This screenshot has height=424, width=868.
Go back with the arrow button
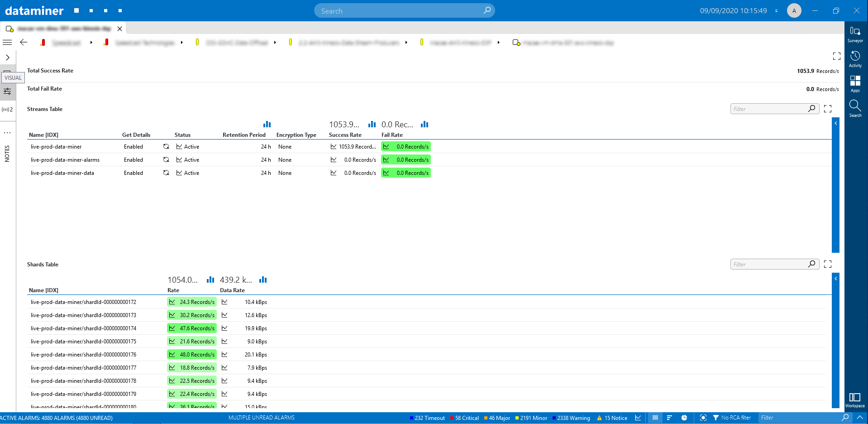[24, 42]
